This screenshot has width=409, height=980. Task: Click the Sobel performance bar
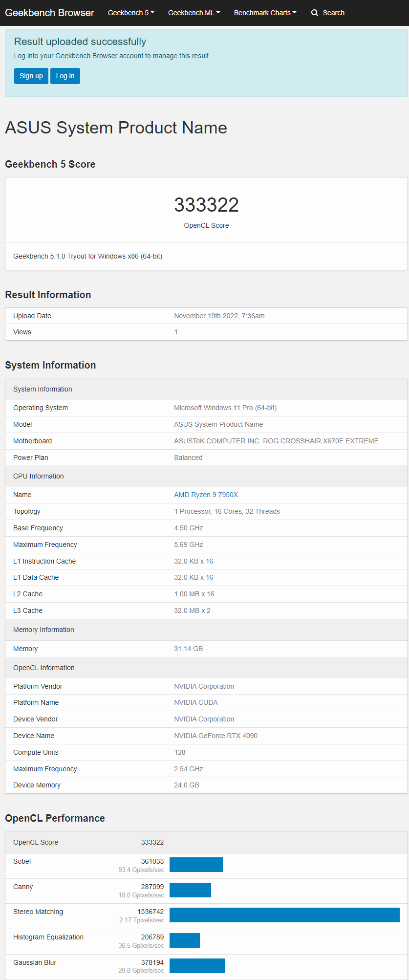click(x=196, y=865)
